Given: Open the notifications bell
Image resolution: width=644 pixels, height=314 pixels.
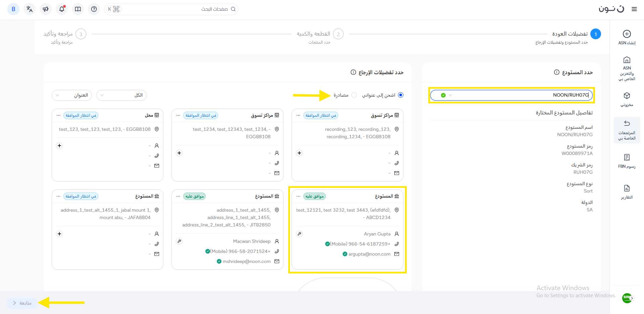Looking at the screenshot, I should coord(62,9).
